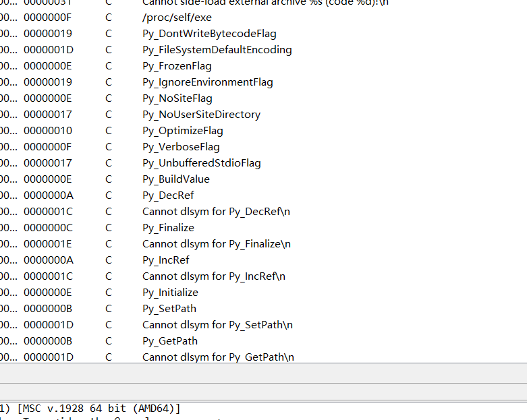Image resolution: width=527 pixels, height=420 pixels.
Task: Select the Py_BuildValue string
Action: 175,179
